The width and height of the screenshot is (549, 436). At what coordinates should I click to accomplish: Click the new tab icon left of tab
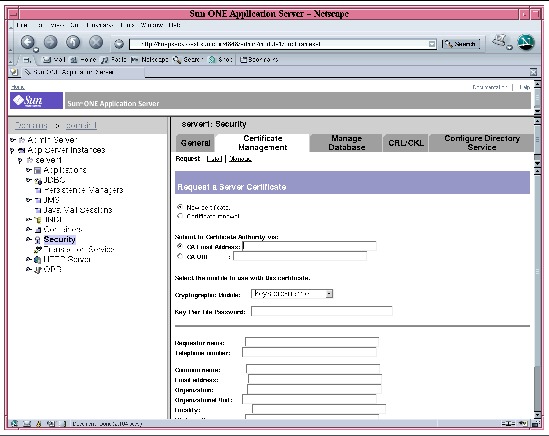[x=14, y=72]
